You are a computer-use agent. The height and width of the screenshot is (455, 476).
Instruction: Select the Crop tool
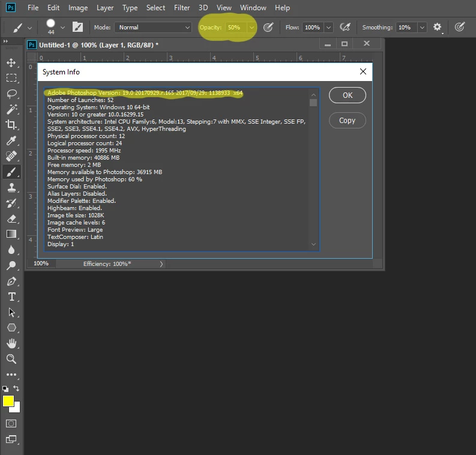[11, 124]
